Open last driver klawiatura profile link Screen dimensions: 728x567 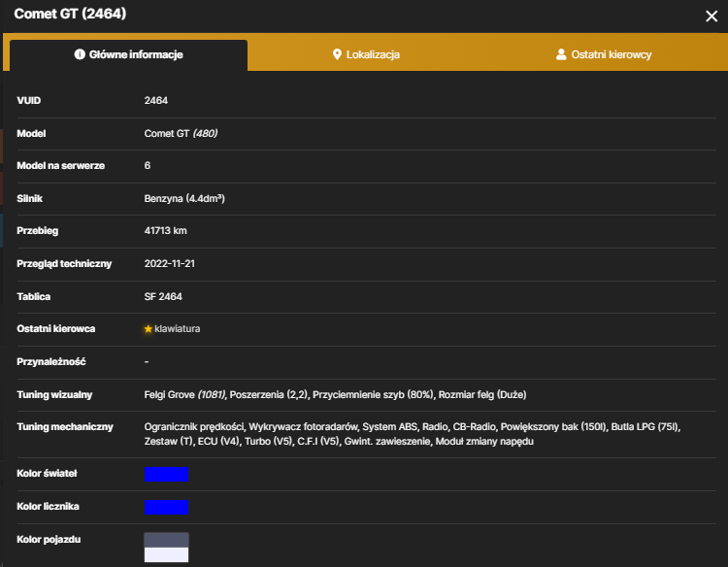point(178,329)
